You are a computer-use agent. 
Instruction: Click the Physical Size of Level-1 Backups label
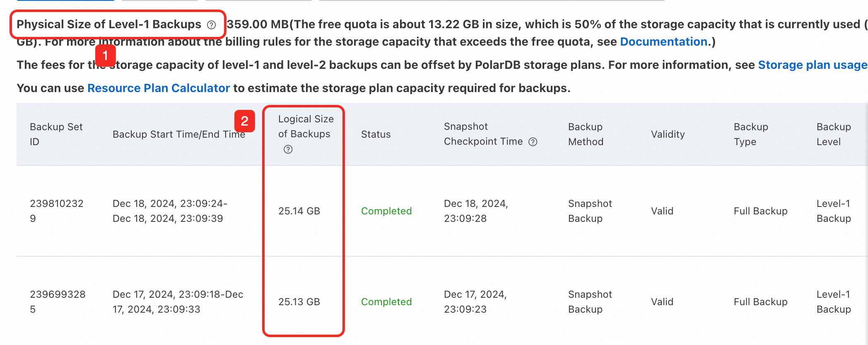coord(108,24)
